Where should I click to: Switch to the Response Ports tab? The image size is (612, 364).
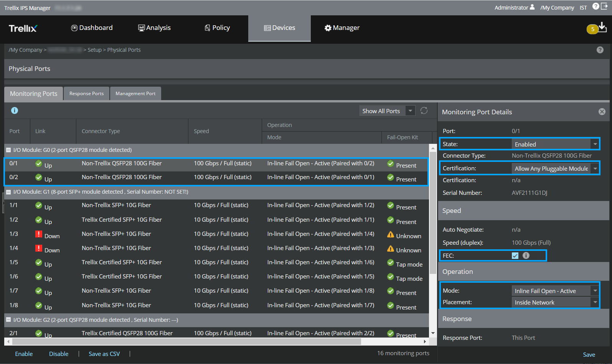tap(87, 94)
